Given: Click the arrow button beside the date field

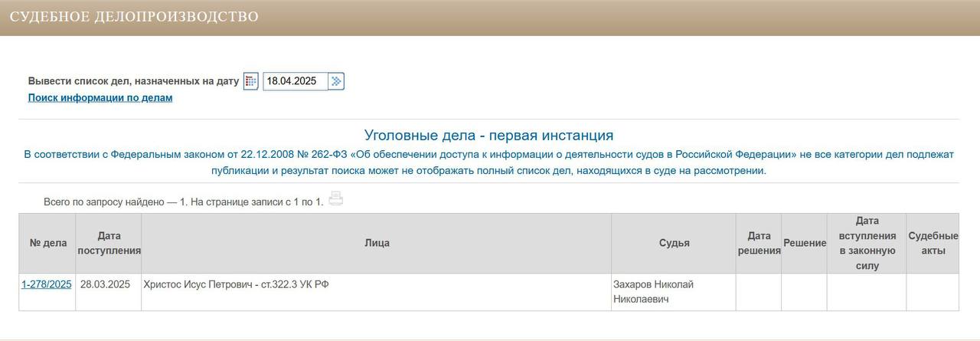Looking at the screenshot, I should (337, 81).
